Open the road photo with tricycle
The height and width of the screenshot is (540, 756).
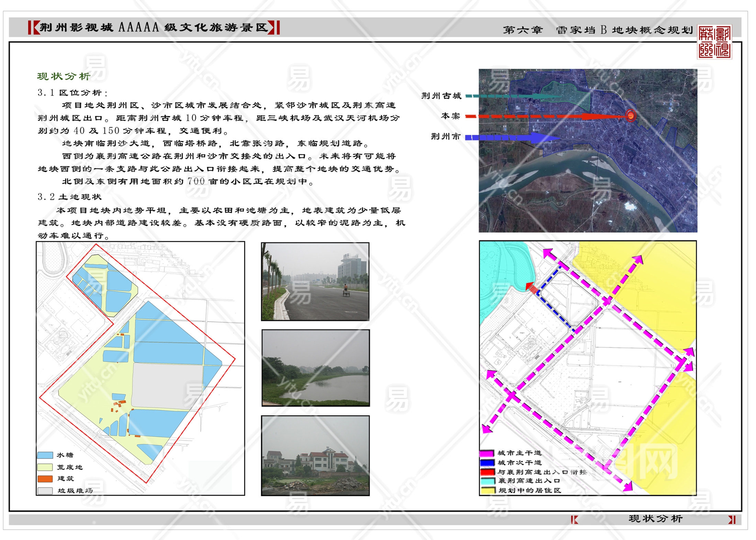[315, 282]
